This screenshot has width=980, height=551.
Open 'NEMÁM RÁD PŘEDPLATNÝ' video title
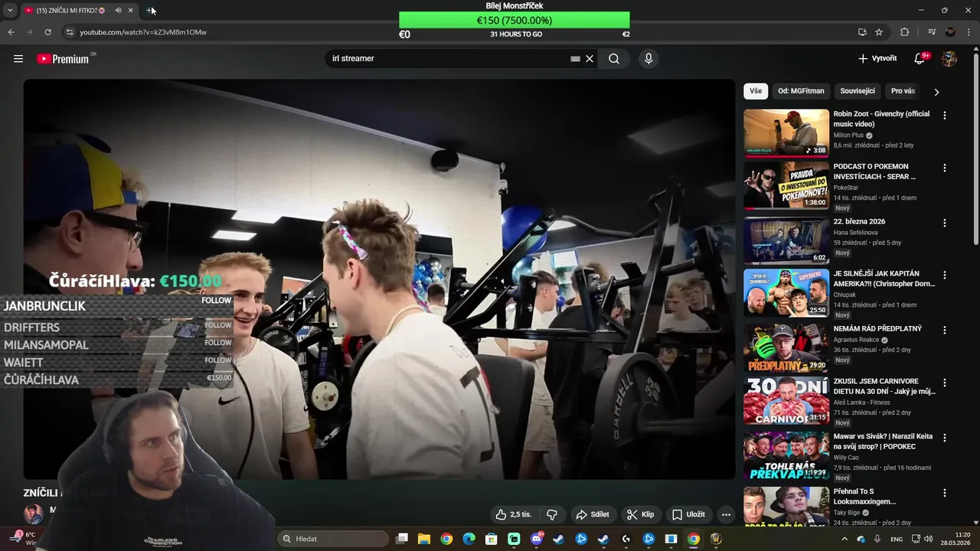coord(877,329)
